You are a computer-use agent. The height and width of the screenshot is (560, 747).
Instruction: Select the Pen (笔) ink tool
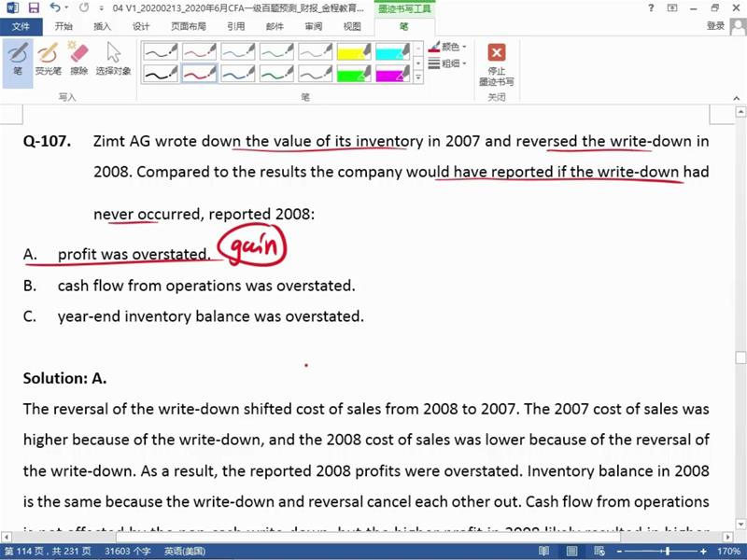(x=17, y=58)
